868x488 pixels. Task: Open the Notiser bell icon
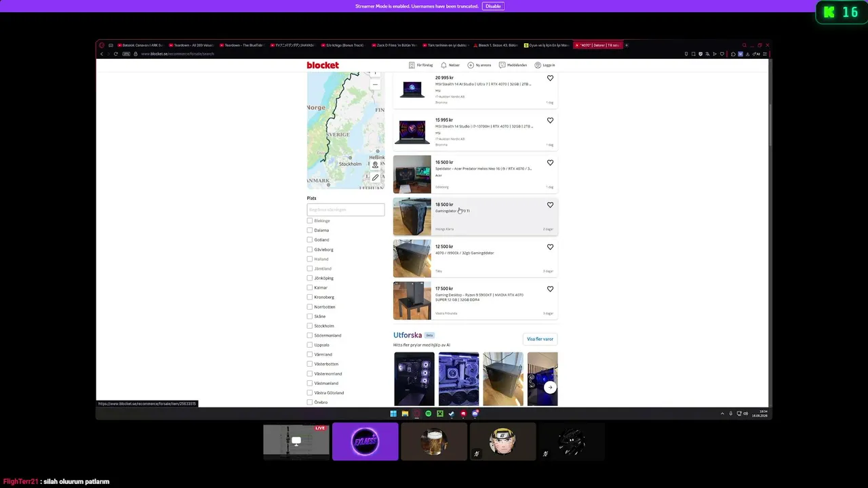443,65
